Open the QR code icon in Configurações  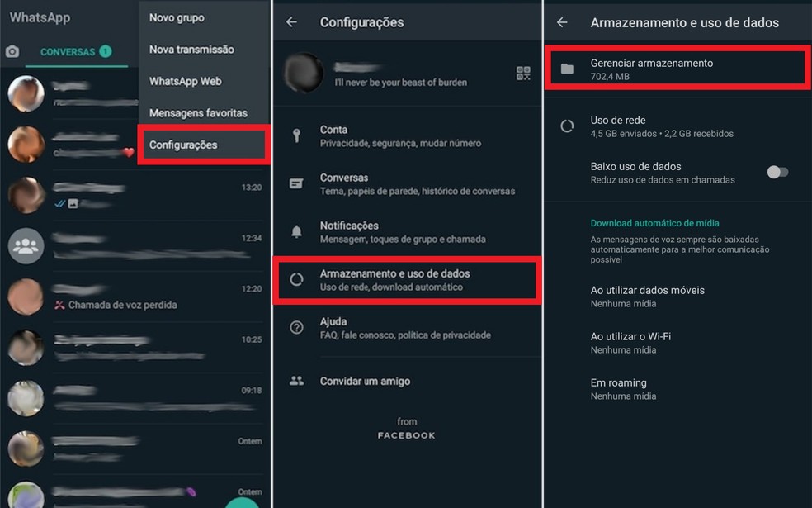pos(523,74)
